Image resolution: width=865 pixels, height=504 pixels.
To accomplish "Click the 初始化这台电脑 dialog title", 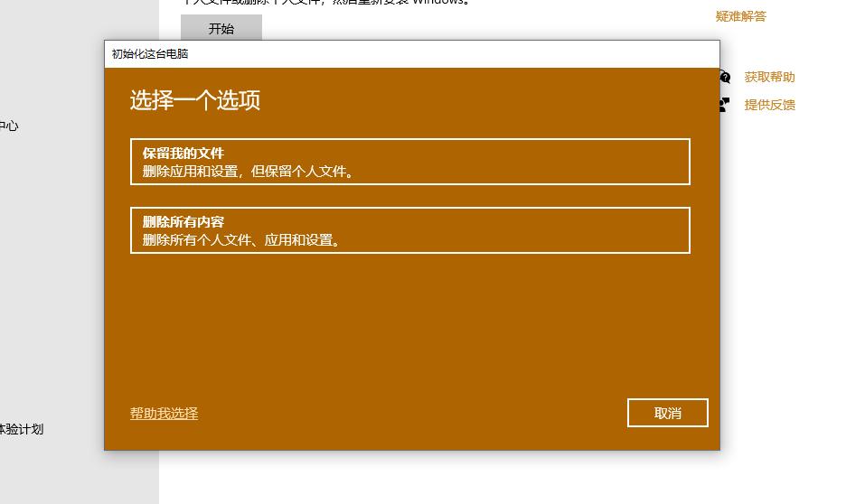I will click(x=150, y=54).
